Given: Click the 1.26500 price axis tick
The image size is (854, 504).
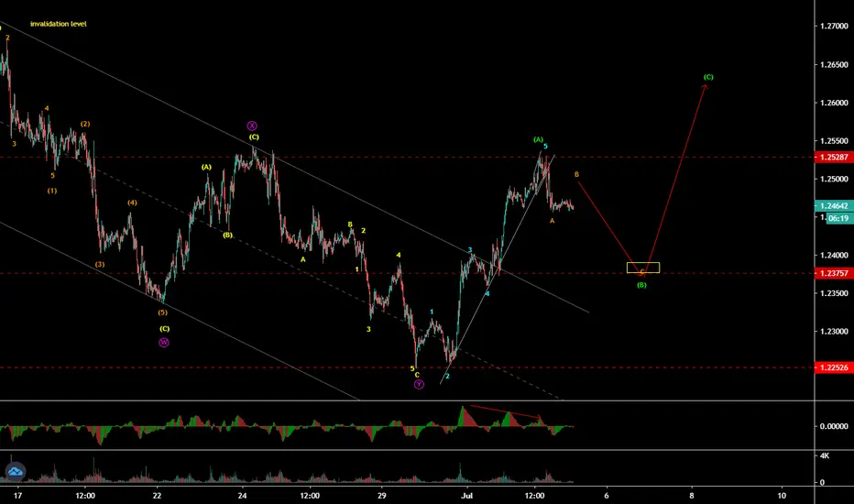Looking at the screenshot, I should (x=834, y=64).
